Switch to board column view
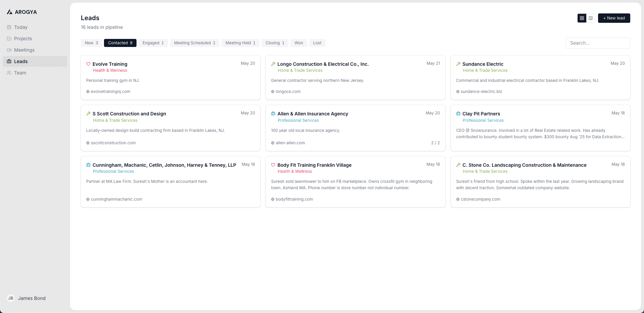 591,18
